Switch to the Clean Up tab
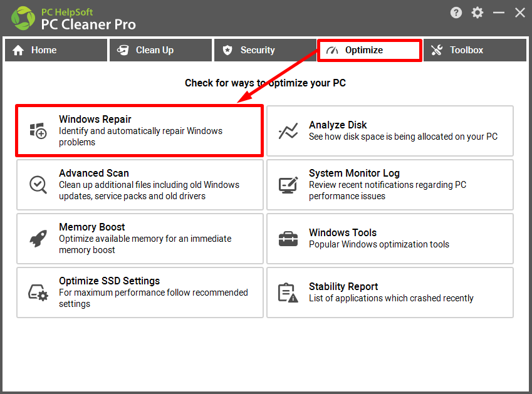532x394 pixels. [x=160, y=50]
